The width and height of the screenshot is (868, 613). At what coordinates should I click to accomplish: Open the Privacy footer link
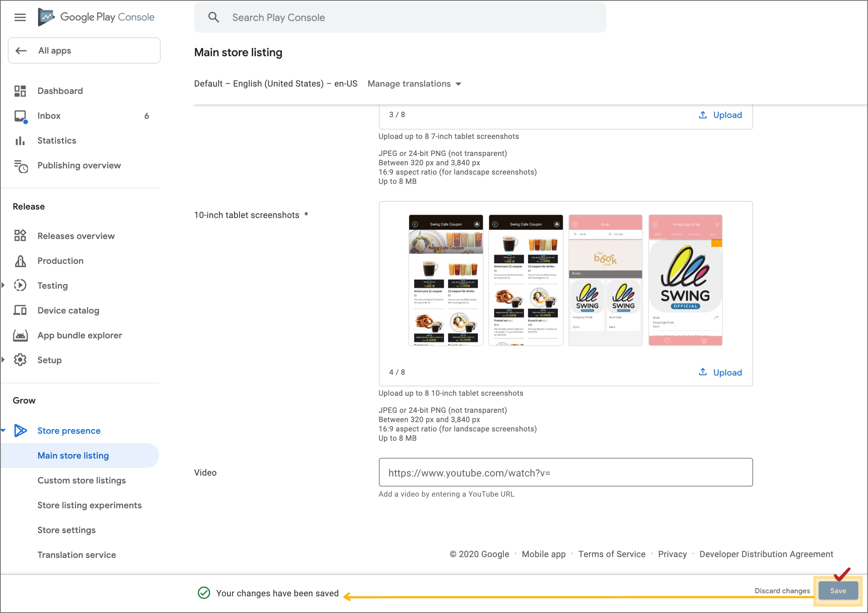click(x=672, y=554)
